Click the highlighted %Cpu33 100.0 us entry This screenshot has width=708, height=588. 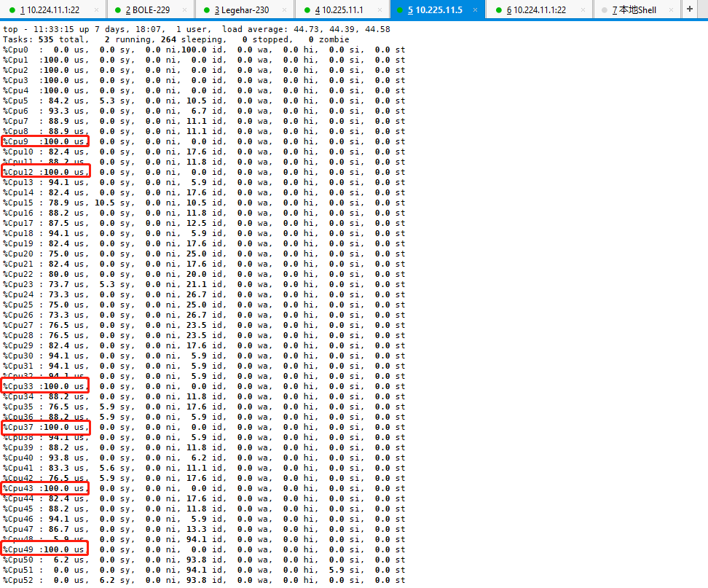pos(45,386)
